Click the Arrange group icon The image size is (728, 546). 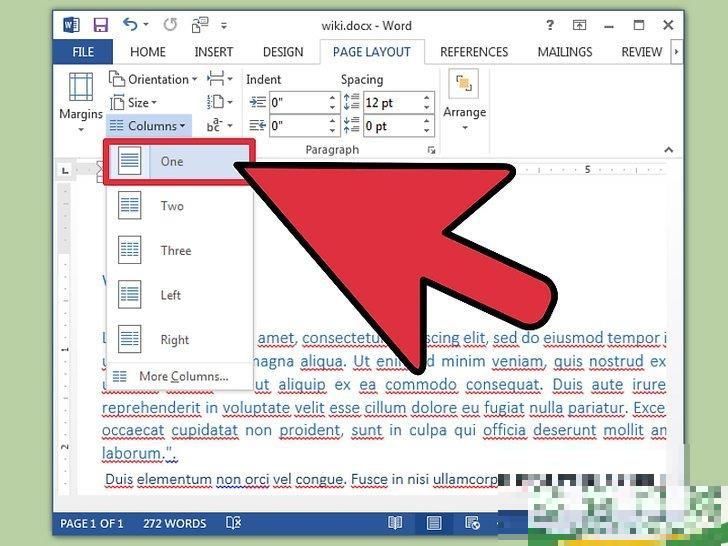pos(464,100)
